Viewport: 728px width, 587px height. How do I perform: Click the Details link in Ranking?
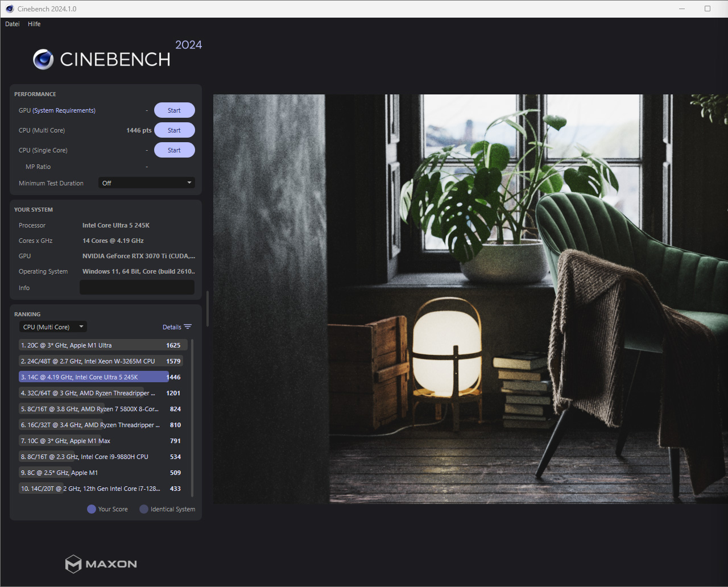[x=172, y=327]
